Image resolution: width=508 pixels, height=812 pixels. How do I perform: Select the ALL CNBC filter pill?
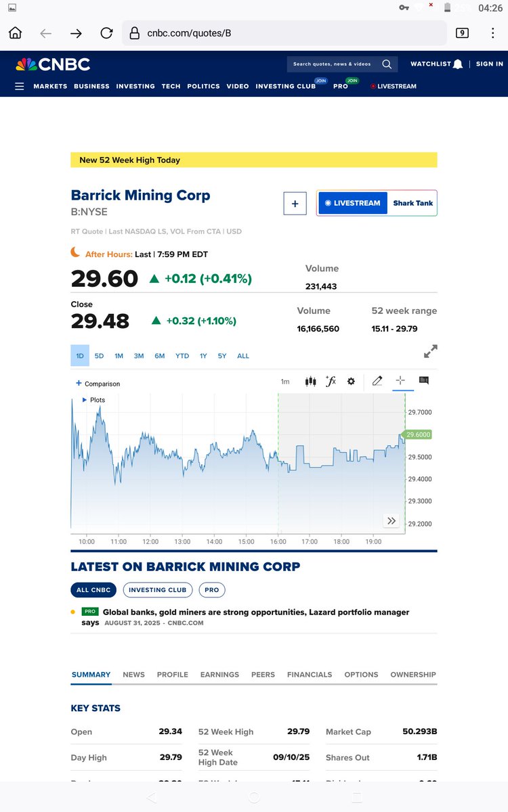click(x=93, y=590)
